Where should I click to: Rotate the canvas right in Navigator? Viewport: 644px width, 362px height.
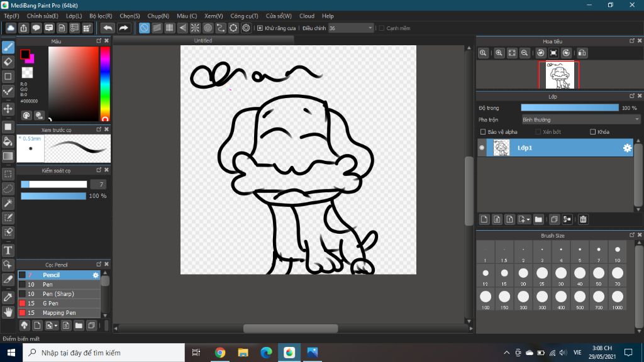tap(567, 53)
